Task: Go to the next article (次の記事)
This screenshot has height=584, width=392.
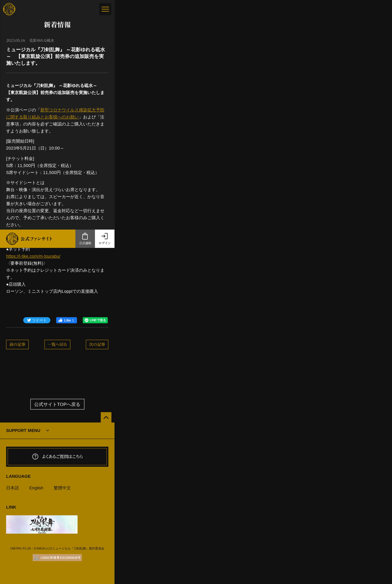Action: click(x=97, y=344)
